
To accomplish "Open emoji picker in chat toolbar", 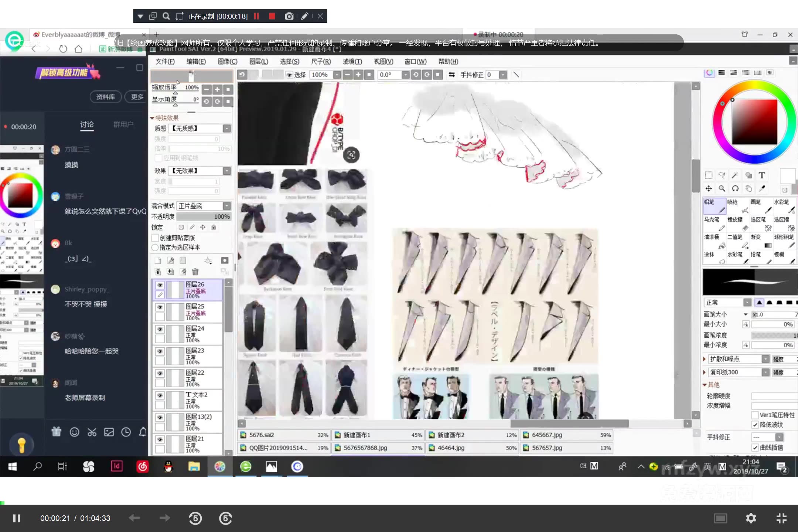I will pos(75,432).
